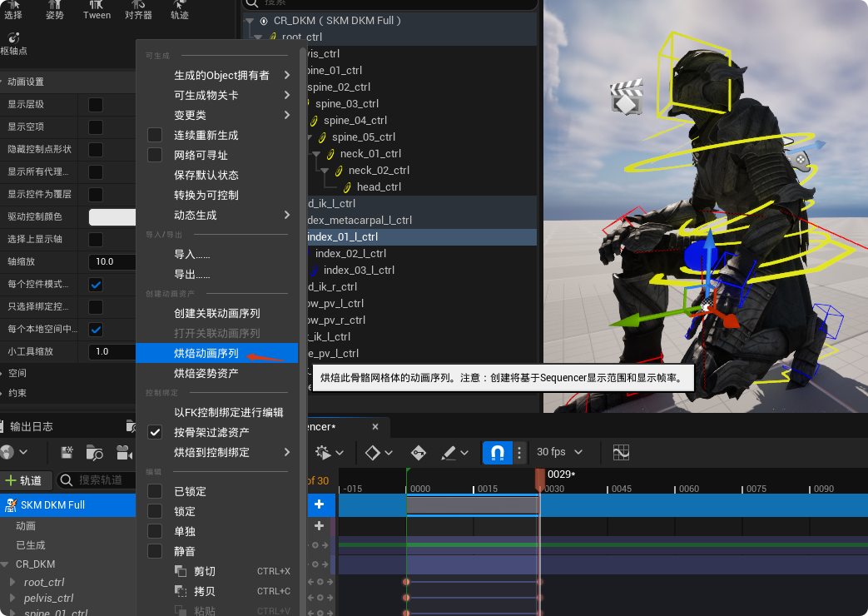
Task: Toggle the 显示空项 checkbox
Action: [96, 127]
